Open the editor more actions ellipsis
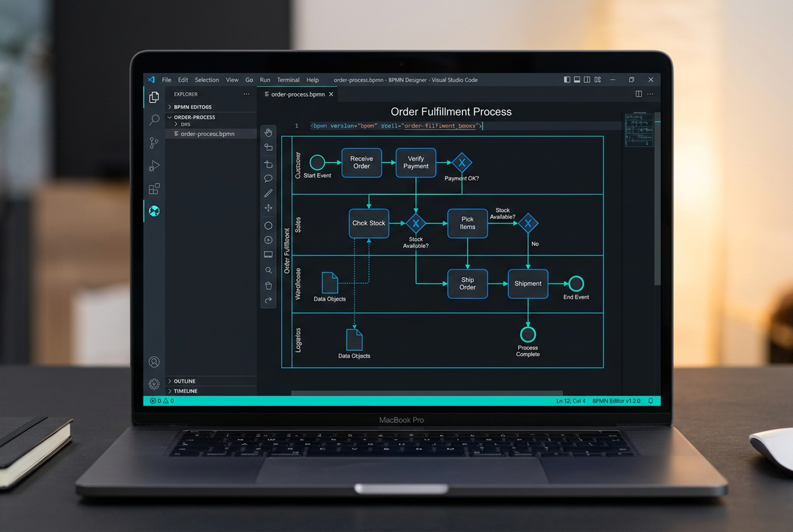Viewport: 793px width, 532px height. pyautogui.click(x=651, y=94)
